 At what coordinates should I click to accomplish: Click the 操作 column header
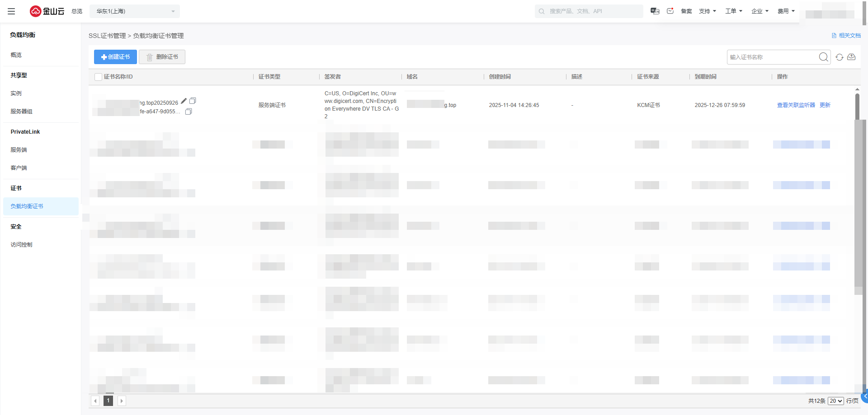click(783, 77)
